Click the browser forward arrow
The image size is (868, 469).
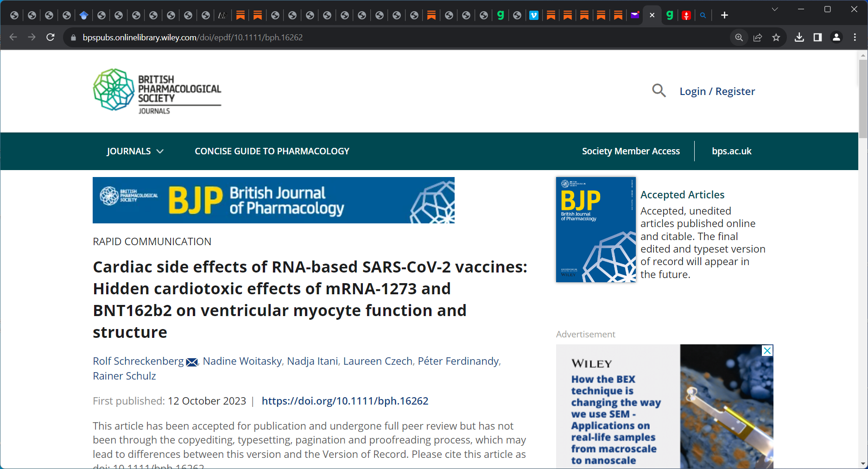coord(32,37)
